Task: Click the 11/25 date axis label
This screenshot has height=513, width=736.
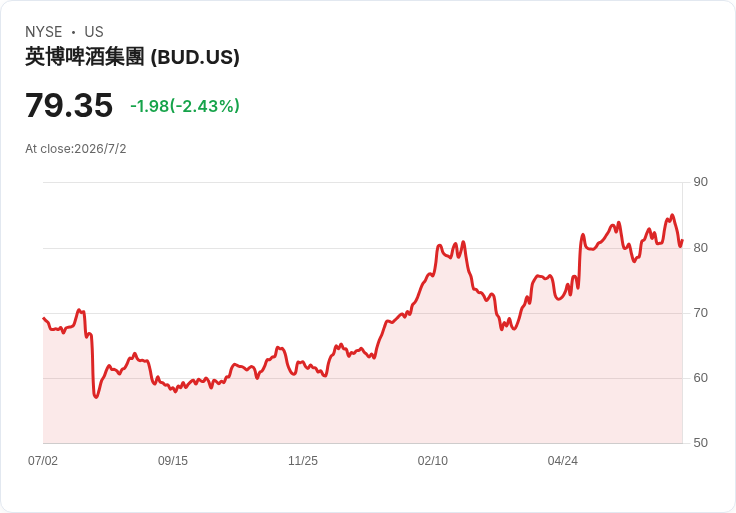Action: coord(303,461)
